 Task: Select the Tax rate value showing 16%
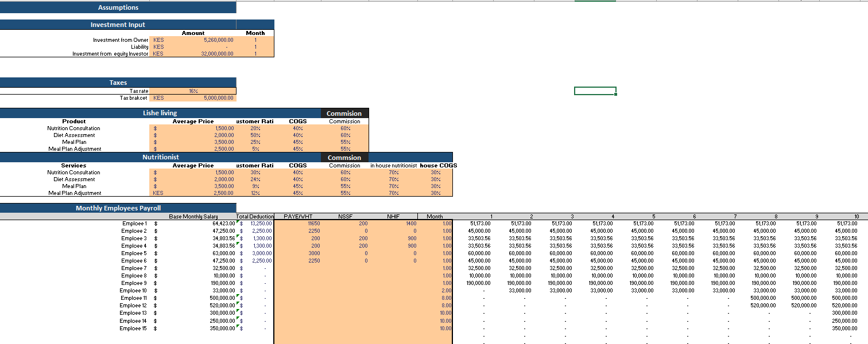pos(193,90)
